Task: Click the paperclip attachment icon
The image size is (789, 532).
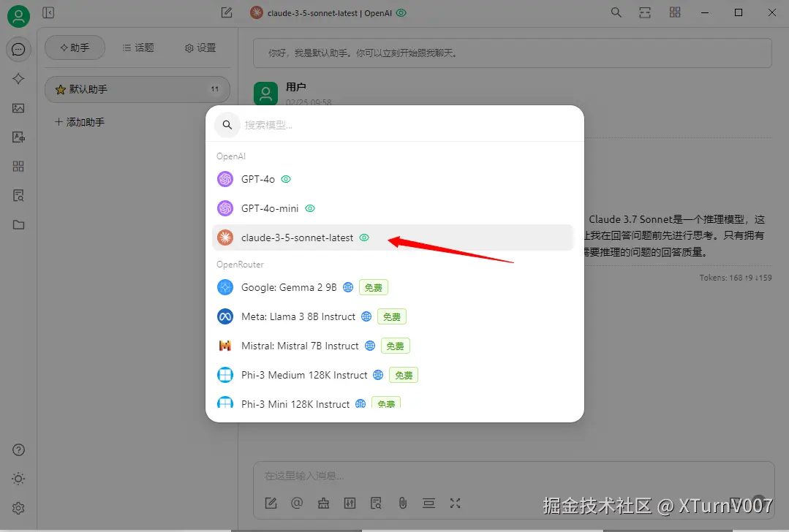Action: pos(403,503)
